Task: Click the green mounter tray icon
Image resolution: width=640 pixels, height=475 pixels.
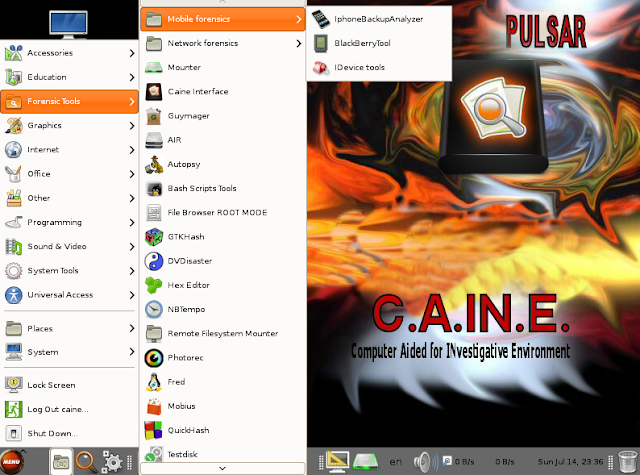Action: pyautogui.click(x=365, y=462)
